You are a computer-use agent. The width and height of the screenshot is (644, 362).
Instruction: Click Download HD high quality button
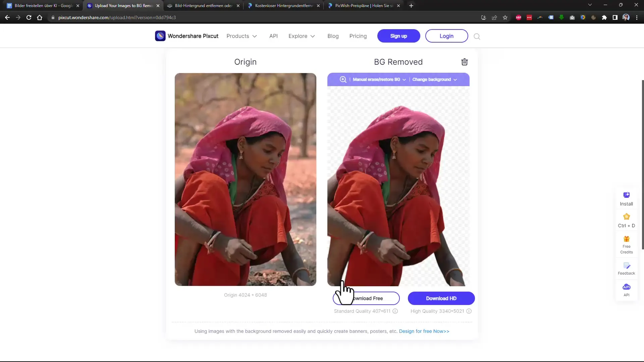441,298
